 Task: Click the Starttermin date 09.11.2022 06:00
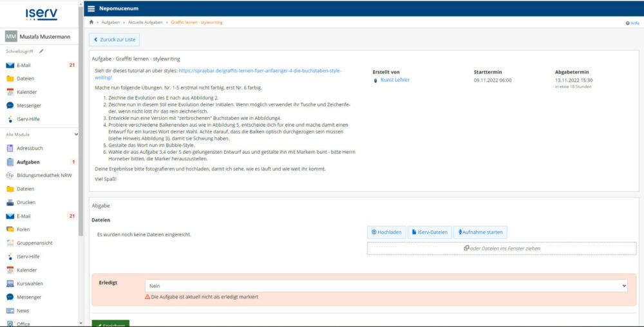(x=493, y=80)
